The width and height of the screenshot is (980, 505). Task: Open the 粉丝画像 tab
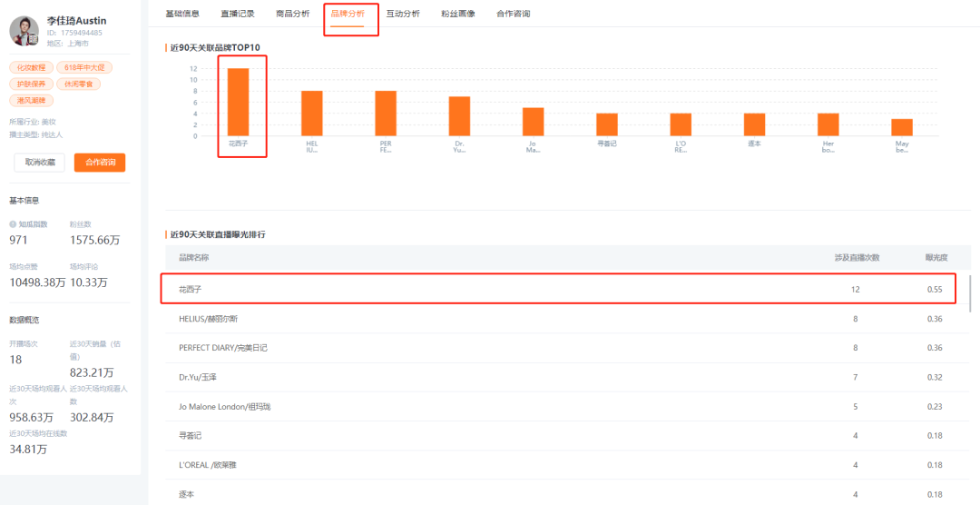point(458,14)
